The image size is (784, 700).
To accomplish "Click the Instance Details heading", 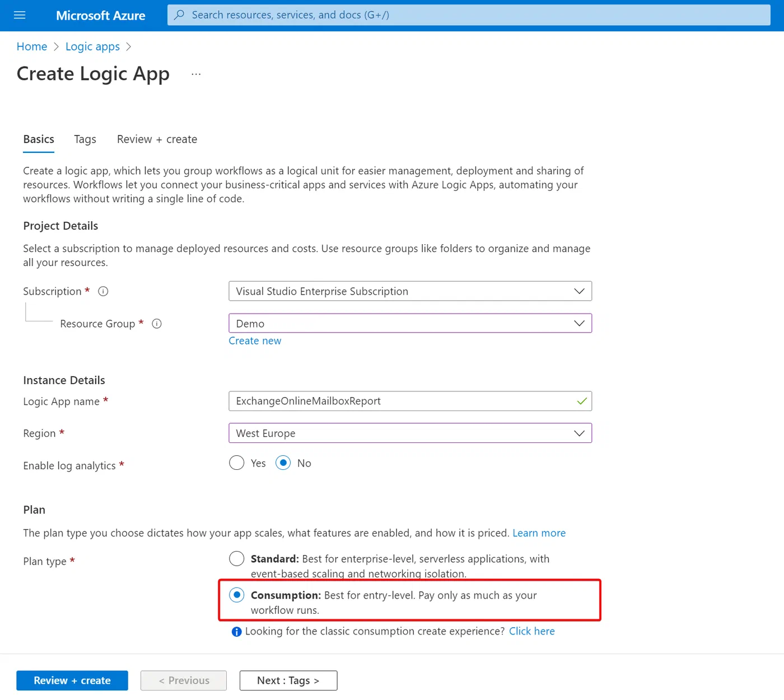I will click(64, 380).
